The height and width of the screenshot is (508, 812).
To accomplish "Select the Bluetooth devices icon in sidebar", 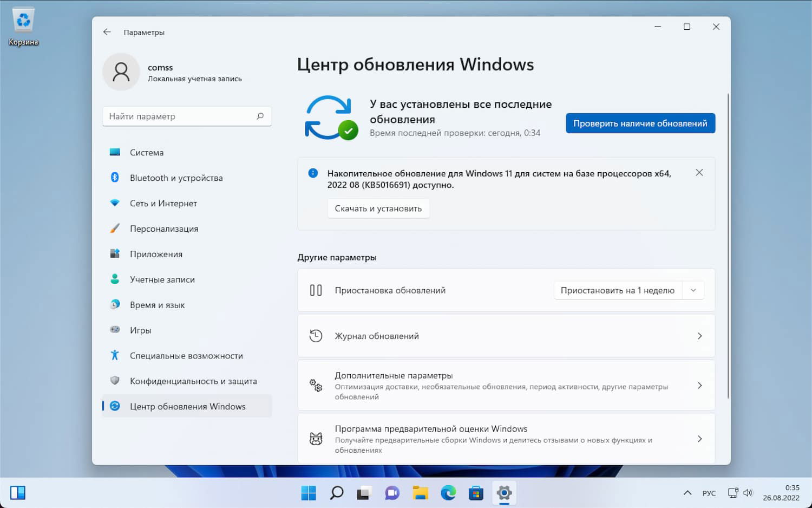I will [115, 178].
